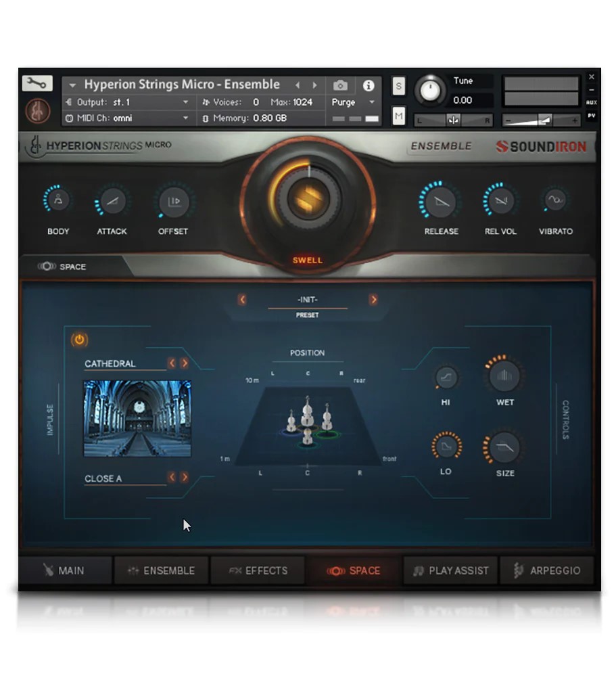The image size is (616, 678).
Task: Click the round instrument logo icon below the wrench
Action: 38,111
